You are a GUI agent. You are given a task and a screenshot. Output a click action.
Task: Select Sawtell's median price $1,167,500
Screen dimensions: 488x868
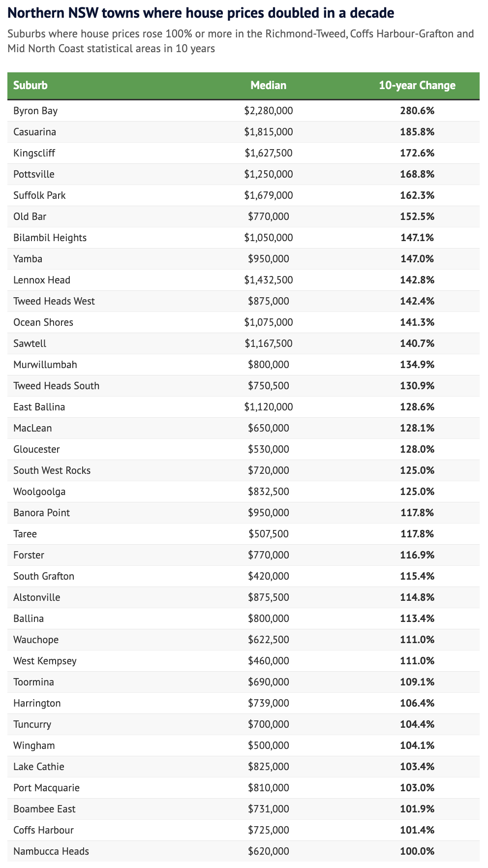pos(268,343)
